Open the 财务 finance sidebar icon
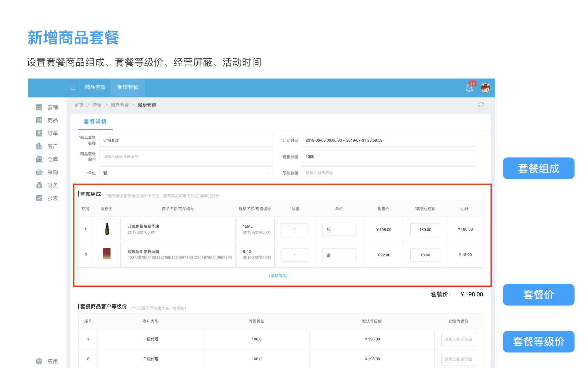The height and width of the screenshot is (368, 588). tap(39, 185)
